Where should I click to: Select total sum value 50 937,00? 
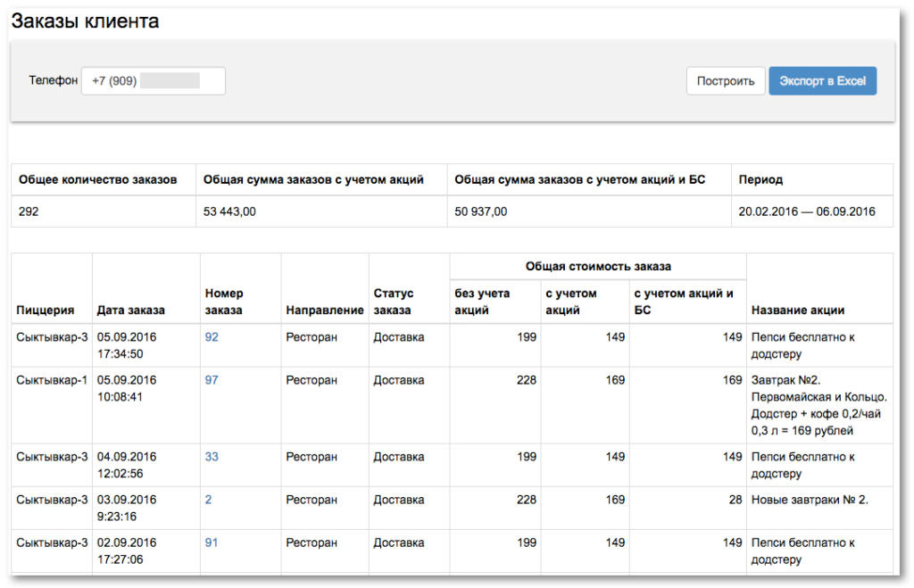pos(481,211)
